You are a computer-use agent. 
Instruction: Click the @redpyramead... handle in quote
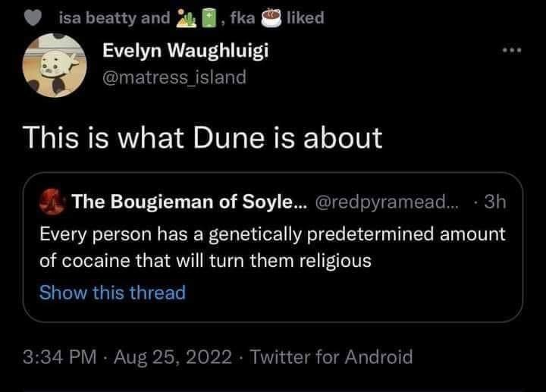(385, 203)
